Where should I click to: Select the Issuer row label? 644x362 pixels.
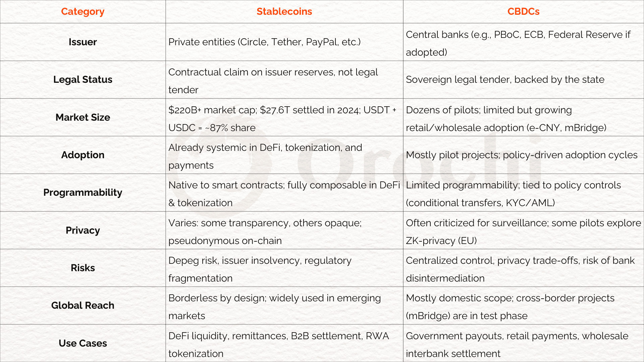83,42
